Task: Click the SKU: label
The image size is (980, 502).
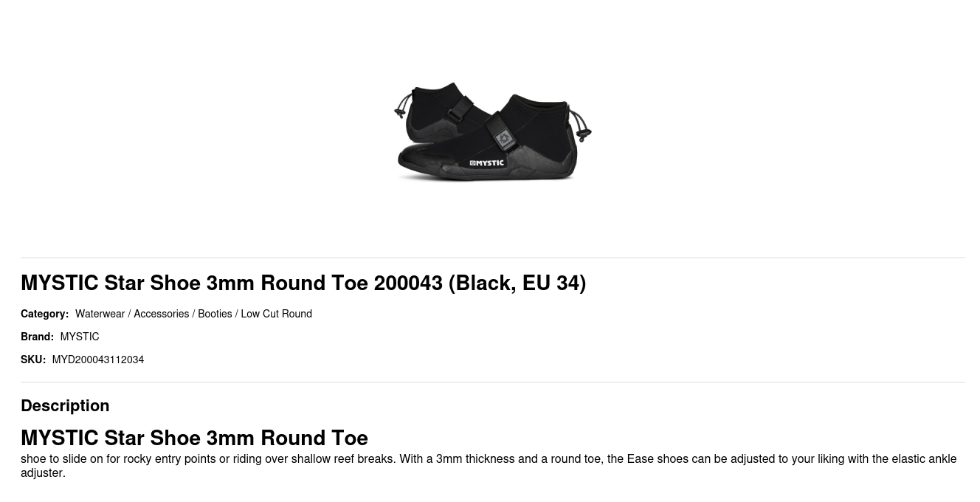Action: pos(33,360)
